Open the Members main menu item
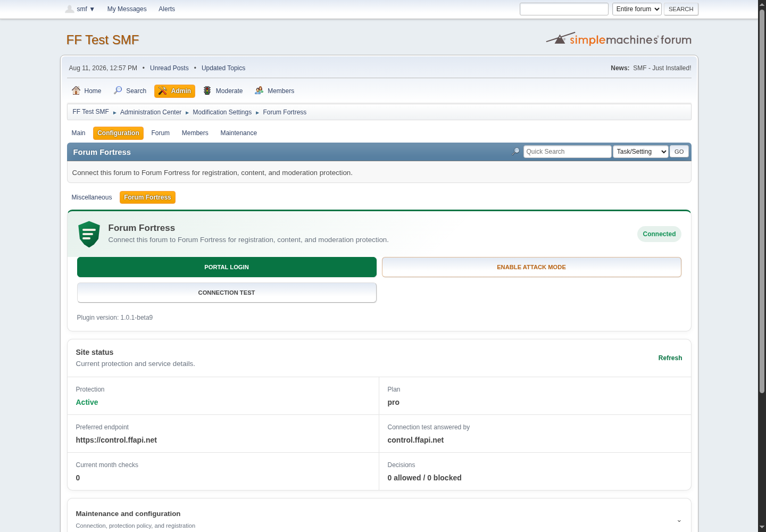766x532 pixels. [274, 91]
